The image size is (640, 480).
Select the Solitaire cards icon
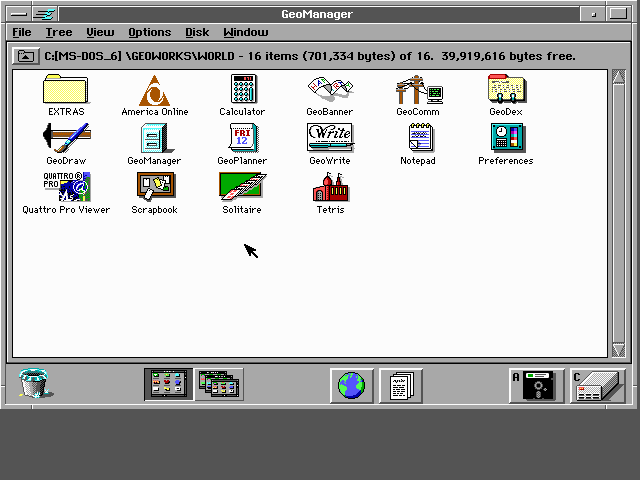pos(242,187)
